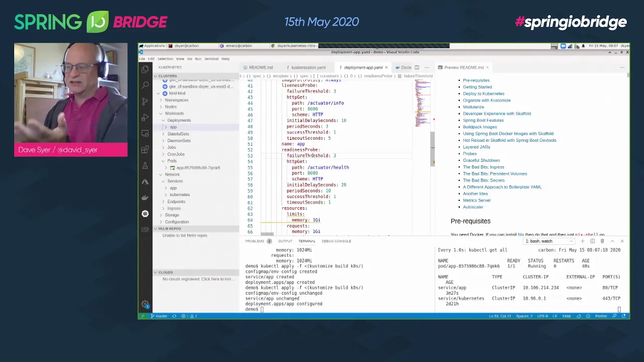This screenshot has width=644, height=362.
Task: Open the Terminal menu
Action: (x=211, y=59)
